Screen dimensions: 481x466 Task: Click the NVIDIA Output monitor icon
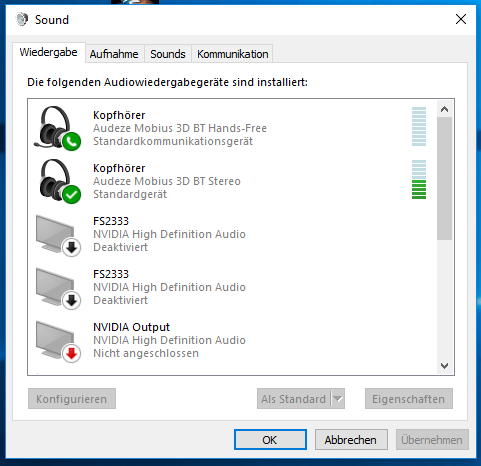58,342
